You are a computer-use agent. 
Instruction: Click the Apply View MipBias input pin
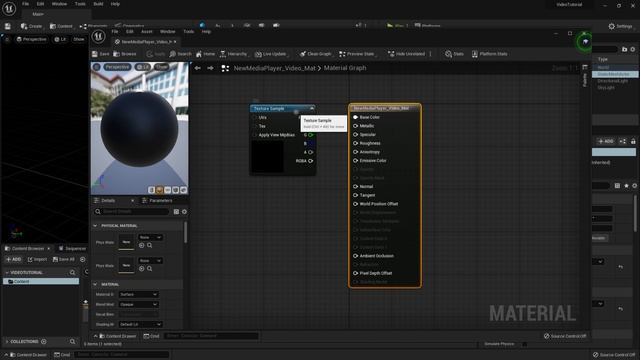coord(255,135)
